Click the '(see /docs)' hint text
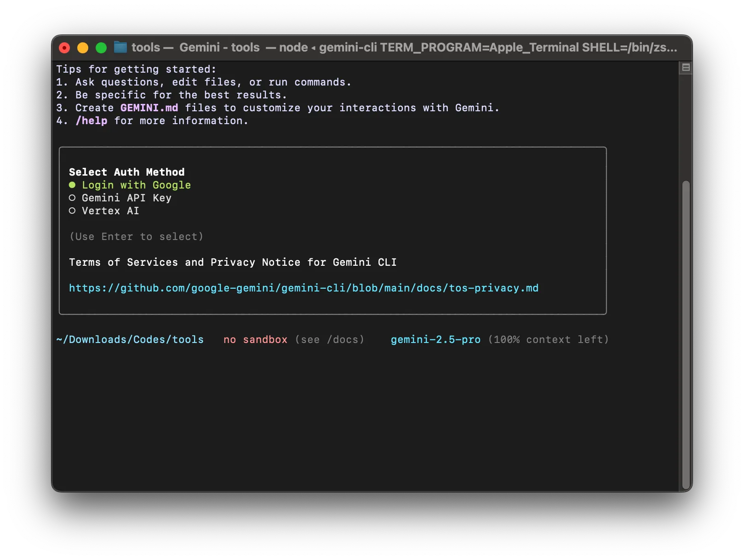Screen dimensions: 744x560 330,339
